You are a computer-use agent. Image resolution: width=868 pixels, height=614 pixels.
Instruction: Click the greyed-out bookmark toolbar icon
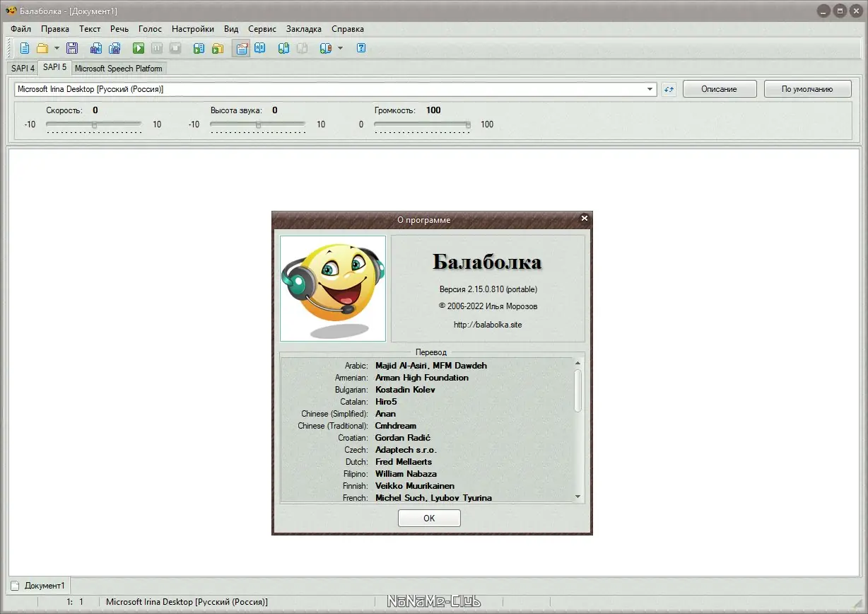click(x=302, y=48)
